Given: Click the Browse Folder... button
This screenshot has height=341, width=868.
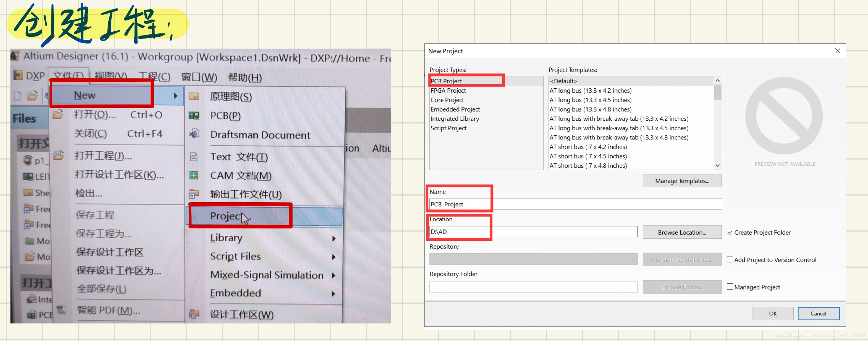Looking at the screenshot, I should click(x=682, y=287).
